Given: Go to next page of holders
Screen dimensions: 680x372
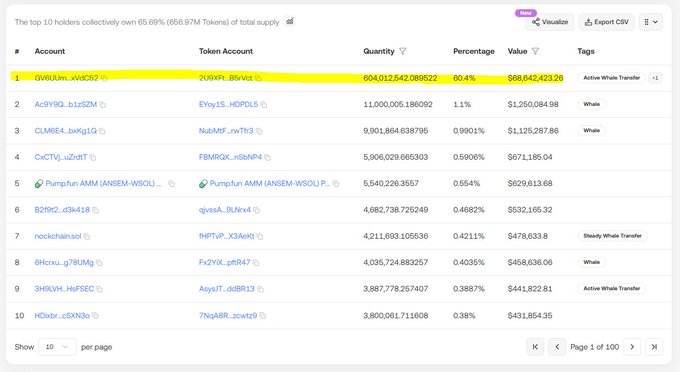Looking at the screenshot, I should [x=632, y=347].
